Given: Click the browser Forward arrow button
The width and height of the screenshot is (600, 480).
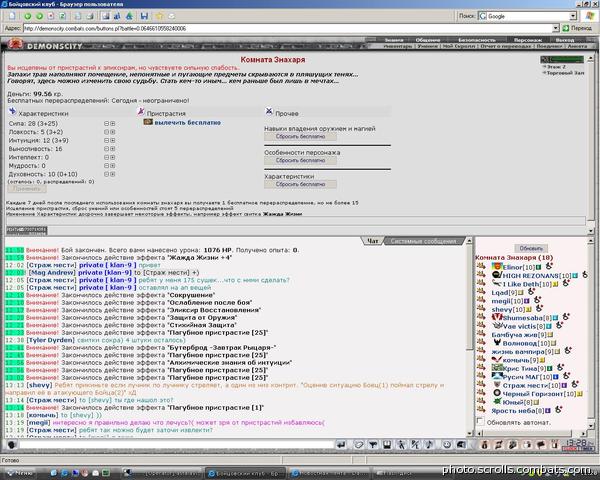Looking at the screenshot, I should point(39,16).
